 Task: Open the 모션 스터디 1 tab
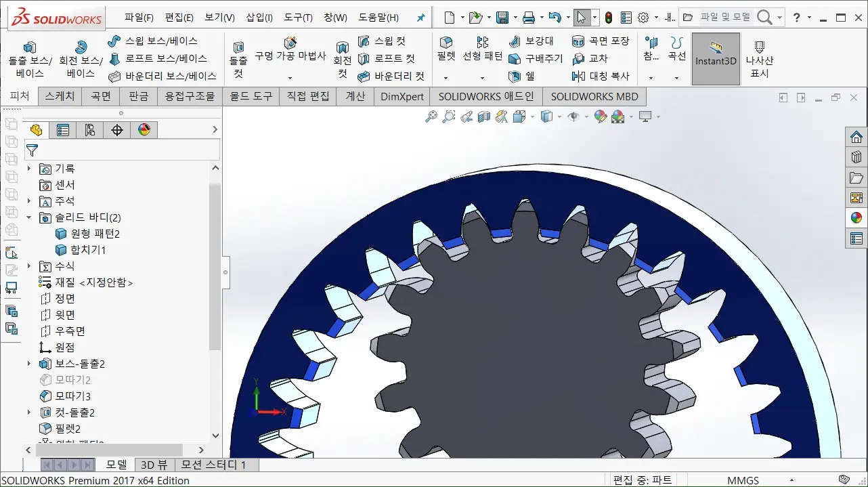[x=213, y=465]
